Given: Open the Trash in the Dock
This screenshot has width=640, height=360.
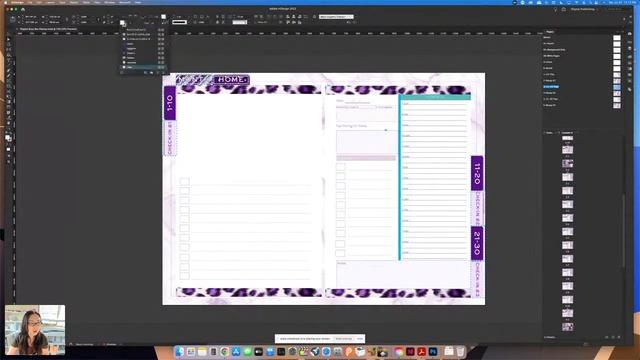Looking at the screenshot, I should pyautogui.click(x=460, y=351).
